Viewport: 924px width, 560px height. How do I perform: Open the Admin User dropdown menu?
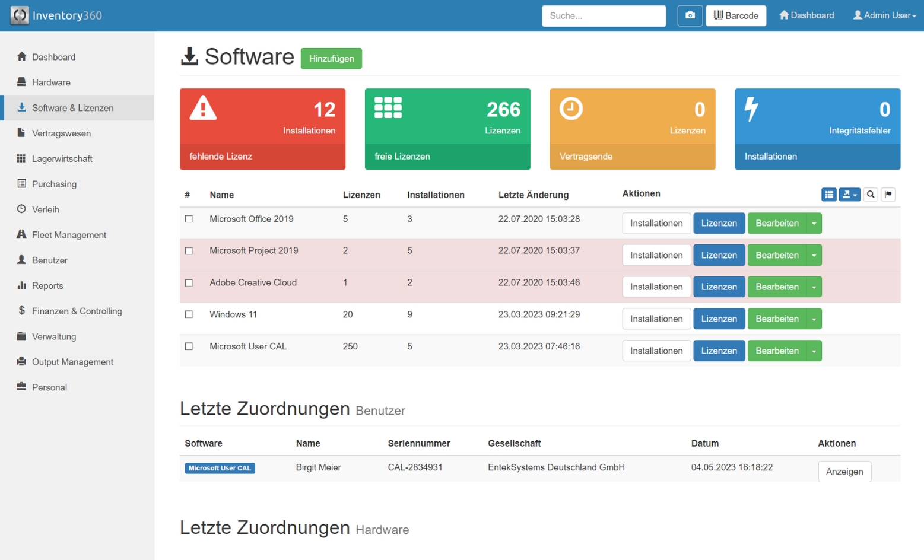884,15
